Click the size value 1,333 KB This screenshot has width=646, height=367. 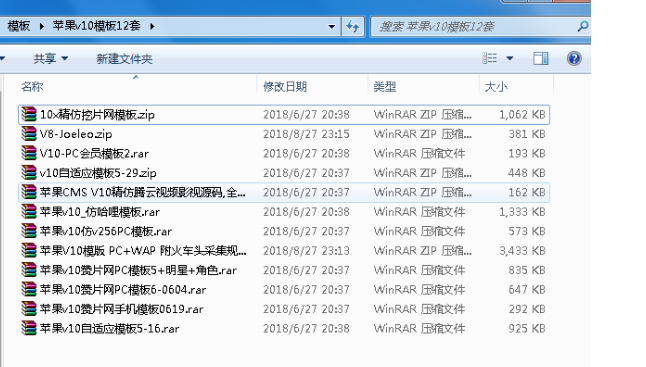(x=522, y=212)
